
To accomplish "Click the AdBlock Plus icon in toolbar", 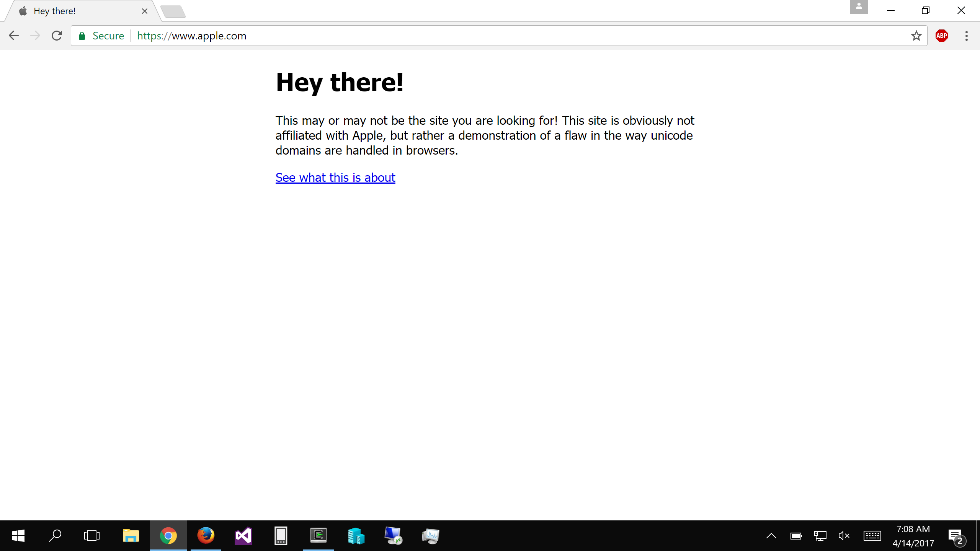I will pyautogui.click(x=941, y=36).
